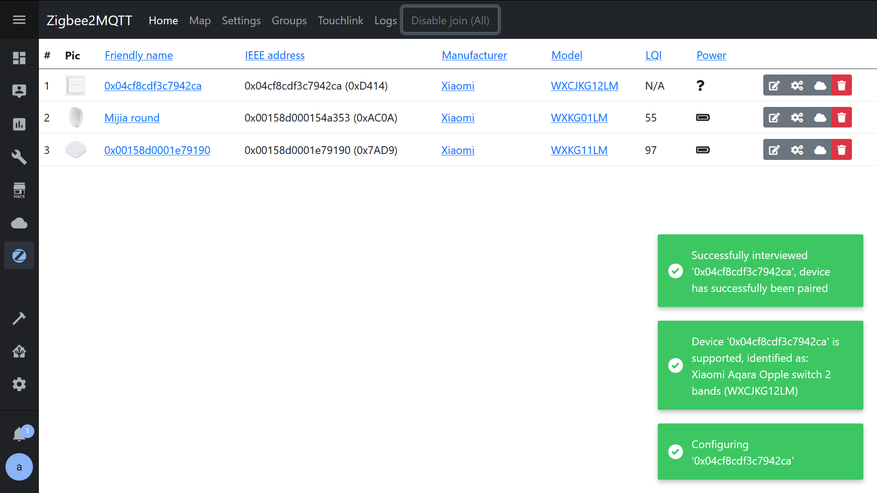Go to the Home tab
877x493 pixels.
click(x=163, y=21)
